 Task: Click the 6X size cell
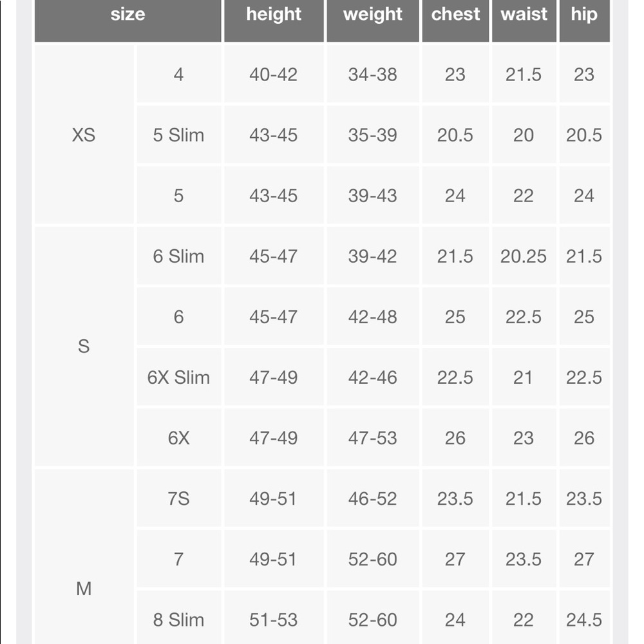[178, 437]
